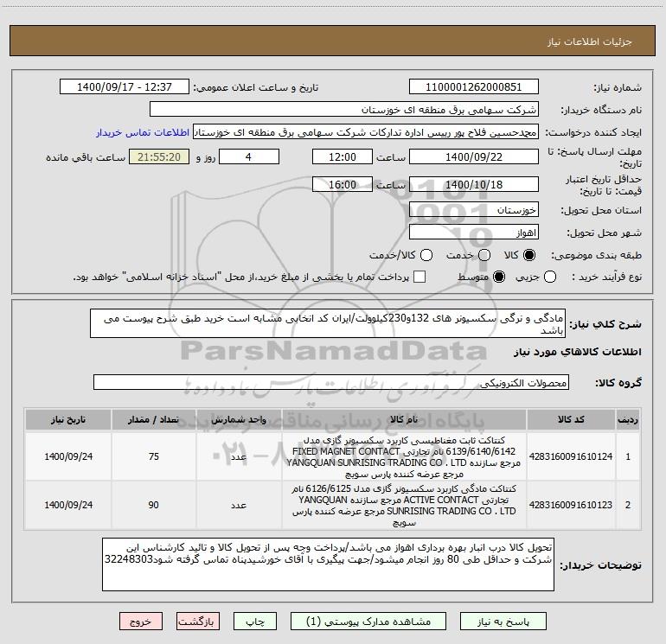Viewport: 666px width, 644px height.
Task: Select the کالا/خدمت radio button
Action: pos(426,255)
